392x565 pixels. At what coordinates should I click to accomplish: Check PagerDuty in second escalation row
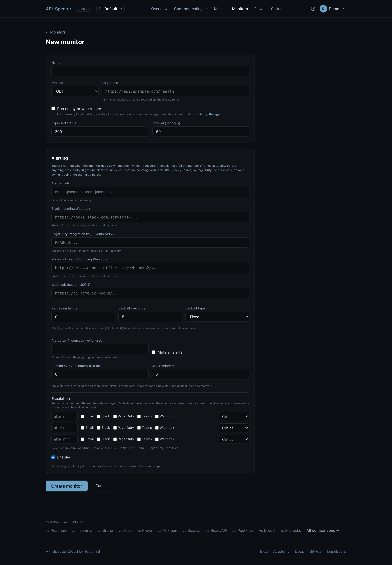pyautogui.click(x=115, y=428)
